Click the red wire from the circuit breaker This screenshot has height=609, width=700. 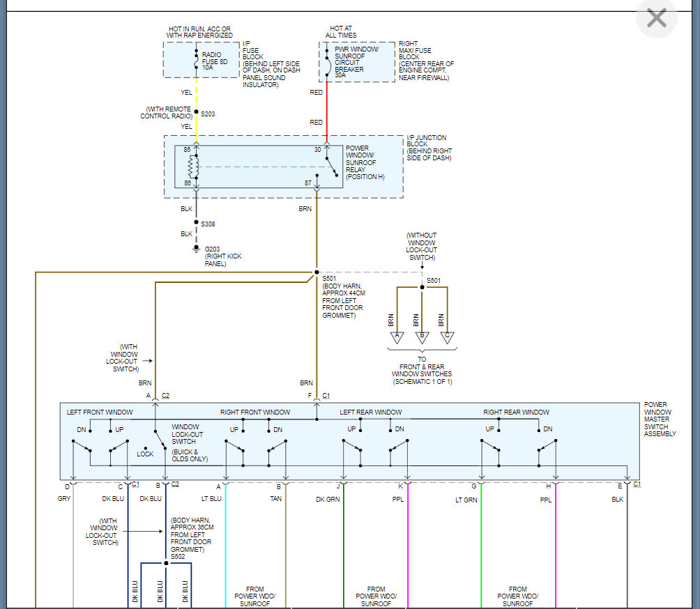(327, 111)
